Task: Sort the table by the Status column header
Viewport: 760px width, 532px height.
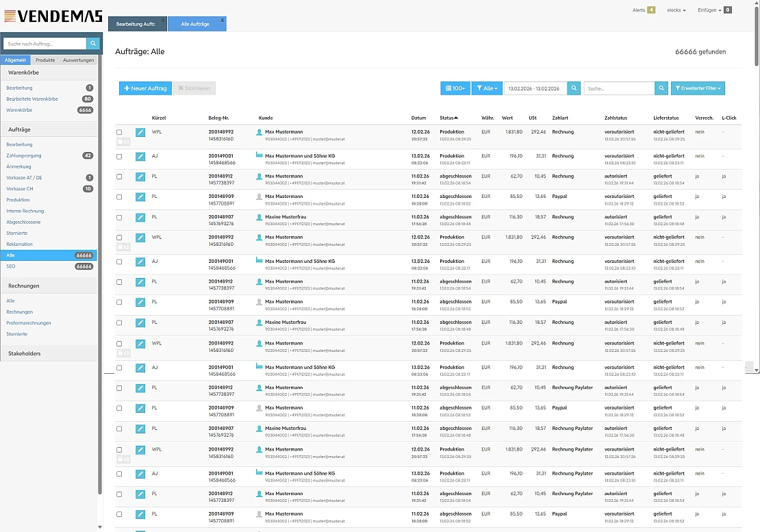Action: pyautogui.click(x=448, y=118)
